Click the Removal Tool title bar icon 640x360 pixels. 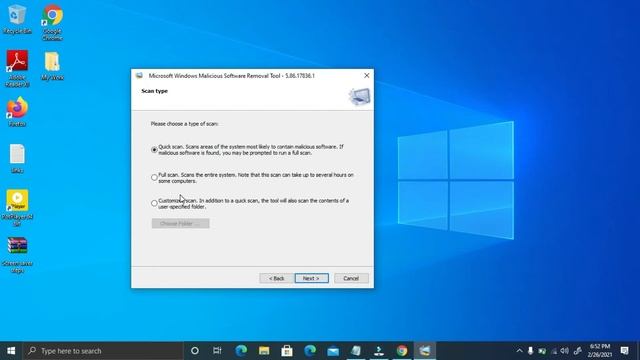point(139,76)
